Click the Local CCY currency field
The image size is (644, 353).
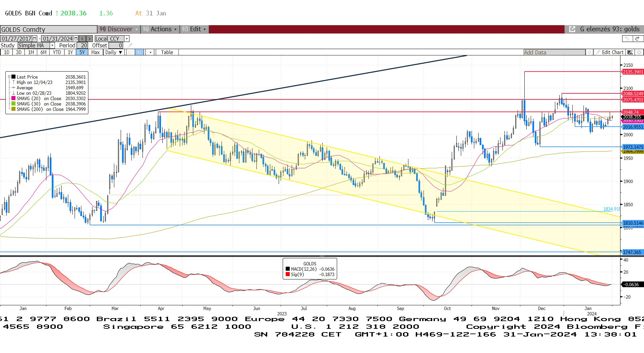click(x=110, y=39)
